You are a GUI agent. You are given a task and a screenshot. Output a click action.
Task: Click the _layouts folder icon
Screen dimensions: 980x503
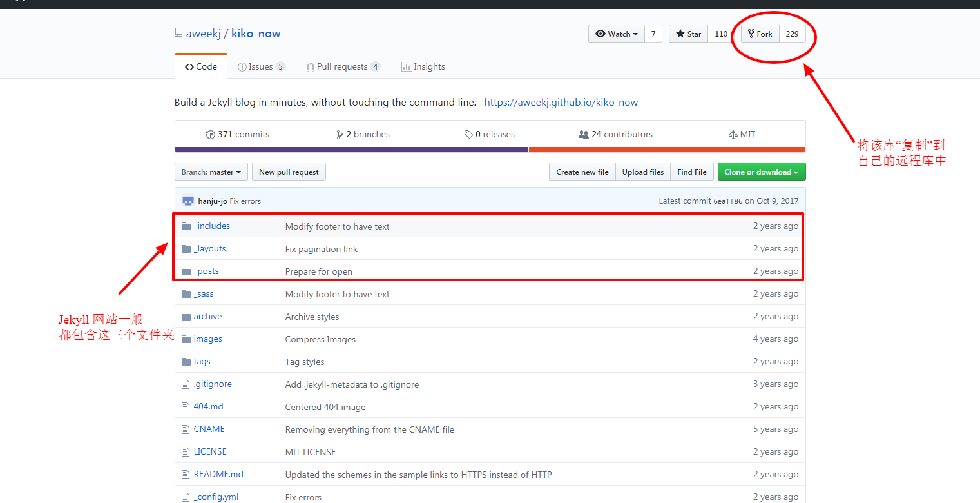186,249
